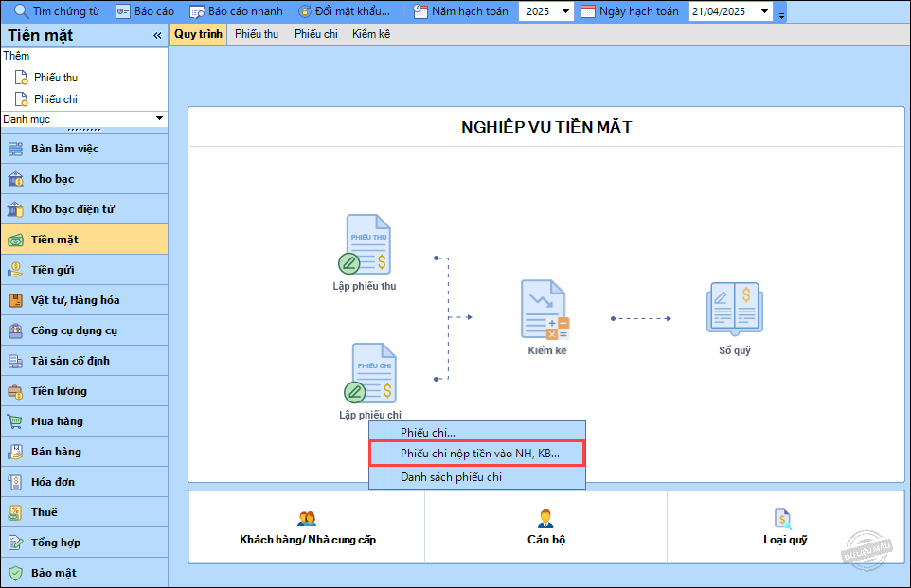The width and height of the screenshot is (911, 588).
Task: Switch to the Phiếu thu tab
Action: [257, 34]
